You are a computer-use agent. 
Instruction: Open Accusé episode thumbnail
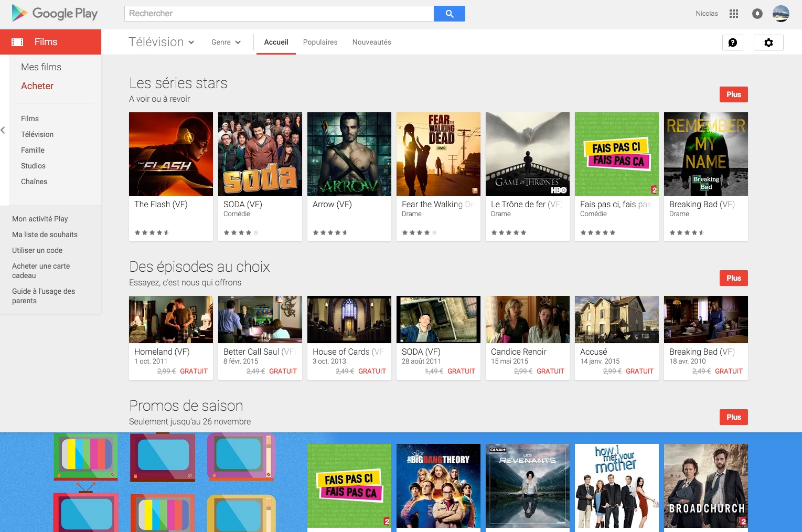coord(617,320)
